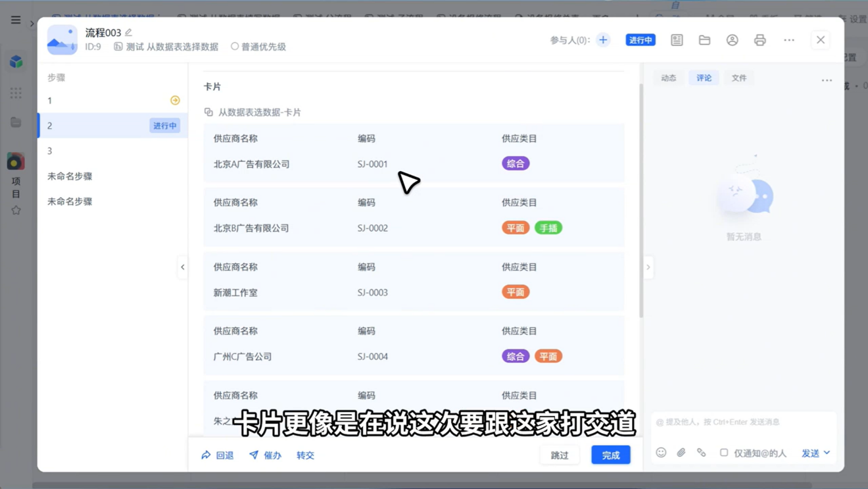Click the code SJ-0003
This screenshot has height=489, width=868.
click(373, 293)
